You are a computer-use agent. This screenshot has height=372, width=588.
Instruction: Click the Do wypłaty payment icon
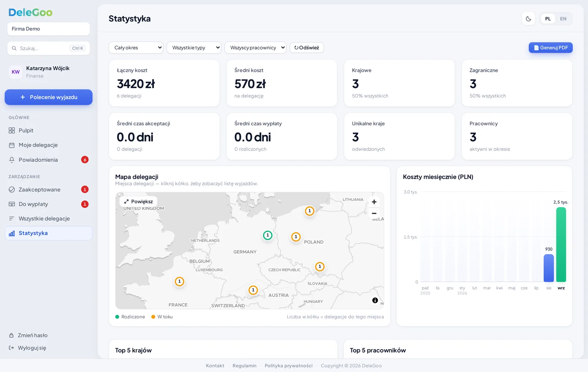coord(12,204)
